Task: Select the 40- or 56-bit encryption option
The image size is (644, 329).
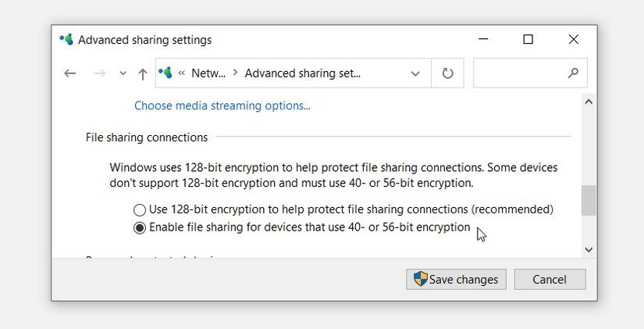Action: 140,228
